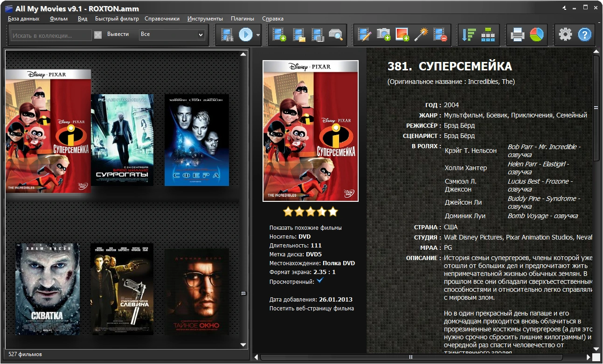Screen dimensions: 603x364
Task: Open the 'Фильм' menu
Action: pyautogui.click(x=59, y=19)
